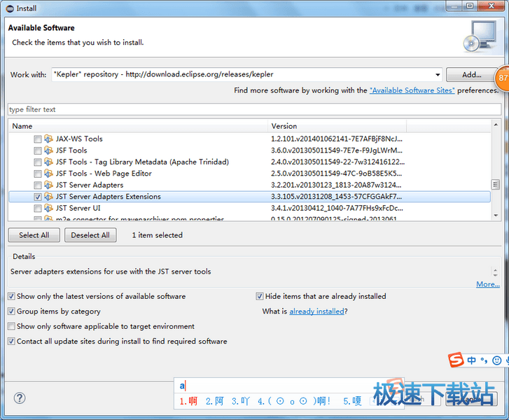Select the JAX-WS Tools row text
Screen dimensions: 509x420
tap(79, 139)
